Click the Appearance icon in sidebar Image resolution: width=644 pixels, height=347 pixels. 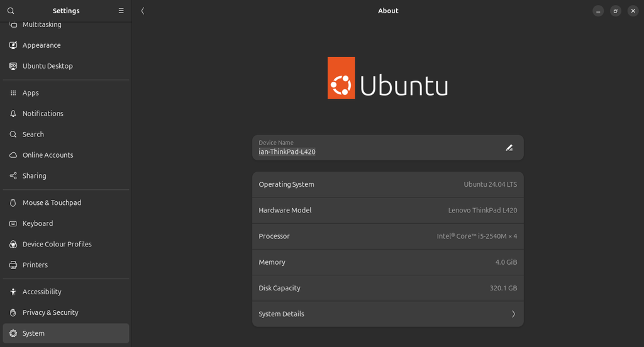pyautogui.click(x=13, y=45)
